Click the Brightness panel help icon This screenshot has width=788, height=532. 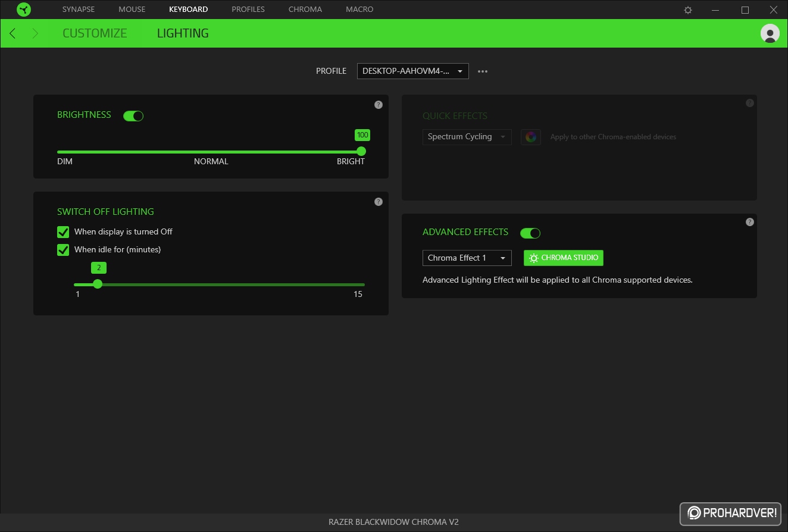click(x=379, y=105)
